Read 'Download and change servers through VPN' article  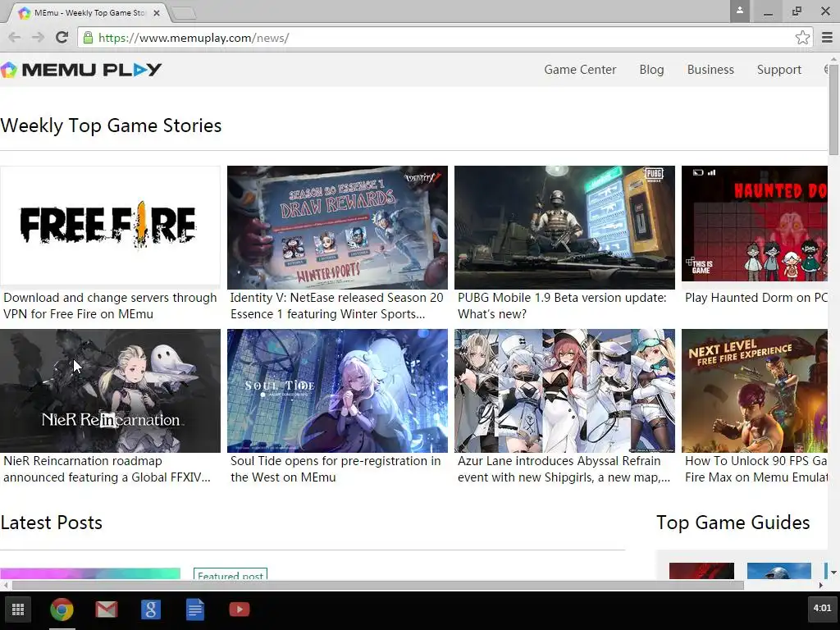[110, 306]
